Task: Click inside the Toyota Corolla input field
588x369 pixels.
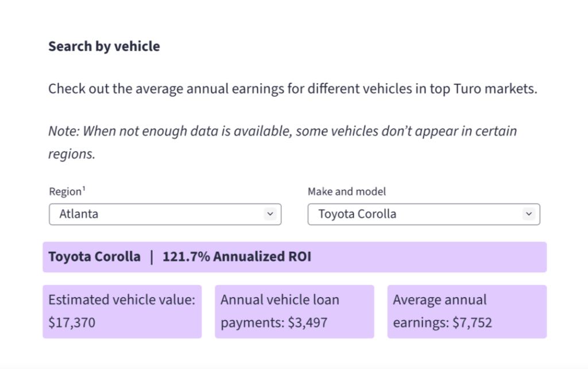Action: pyautogui.click(x=402, y=214)
